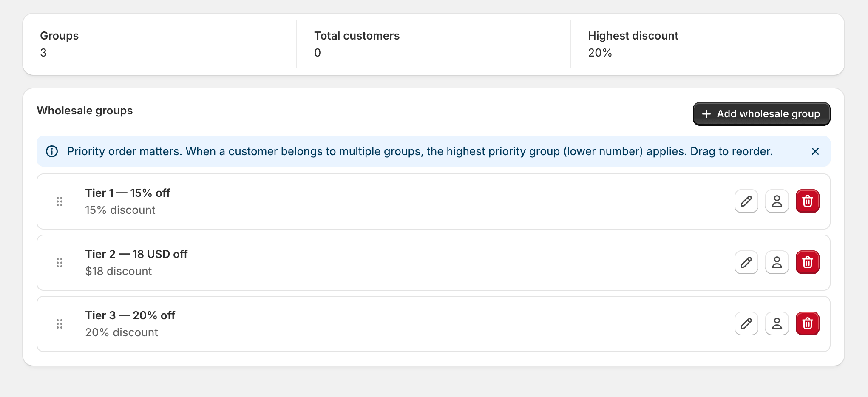
Task: Dismiss the priority order info banner
Action: click(815, 151)
